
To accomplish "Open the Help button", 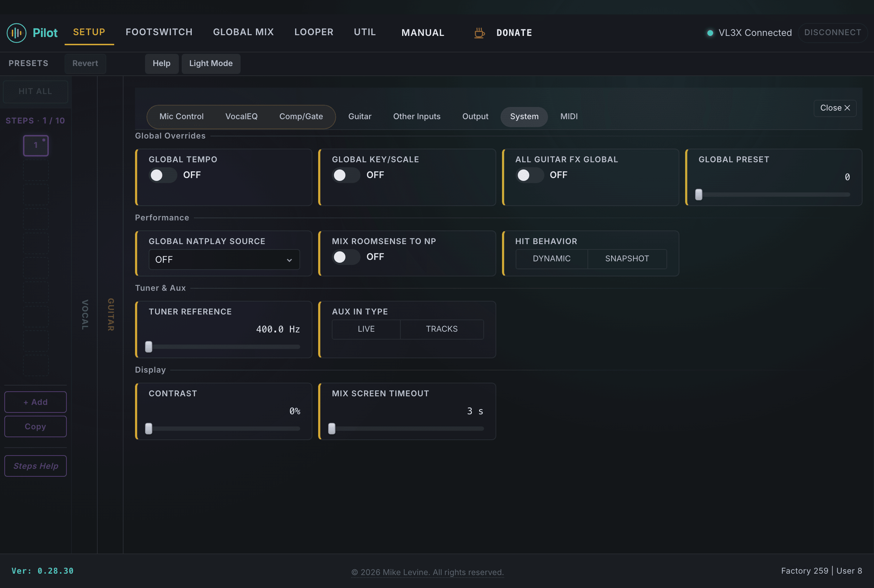I will 161,64.
